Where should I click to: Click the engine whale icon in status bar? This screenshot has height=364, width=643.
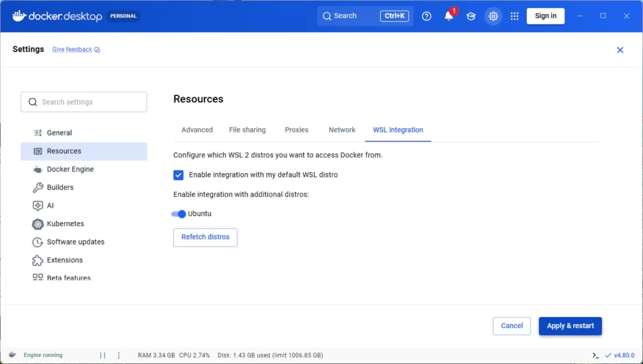pyautogui.click(x=13, y=355)
